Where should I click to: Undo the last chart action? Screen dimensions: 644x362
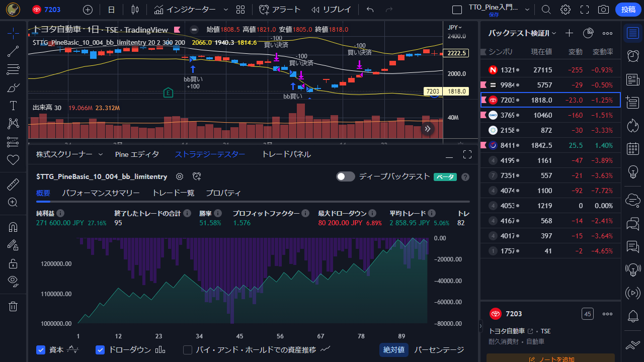pyautogui.click(x=370, y=10)
